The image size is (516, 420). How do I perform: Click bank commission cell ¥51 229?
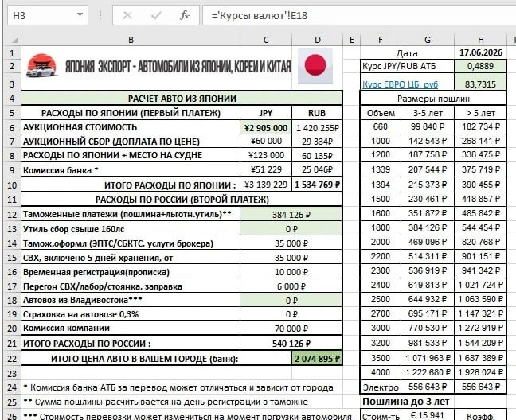[266, 169]
